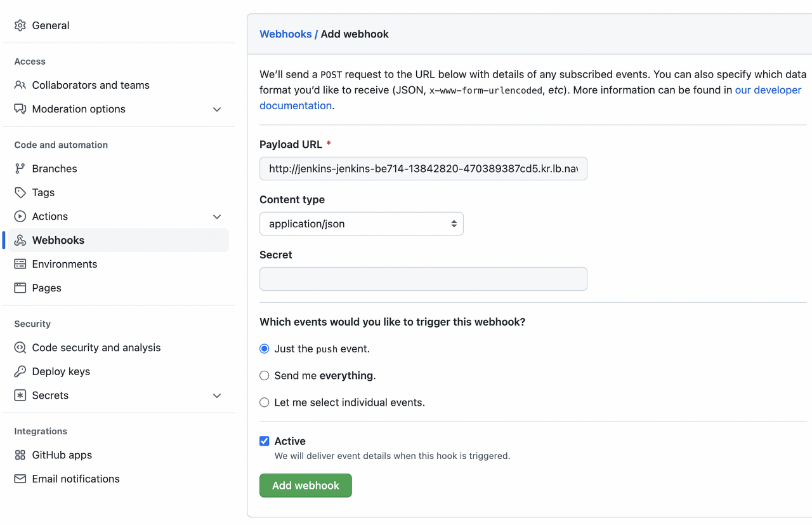Click the Email notifications envelope icon
This screenshot has height=525, width=812.
tap(20, 479)
